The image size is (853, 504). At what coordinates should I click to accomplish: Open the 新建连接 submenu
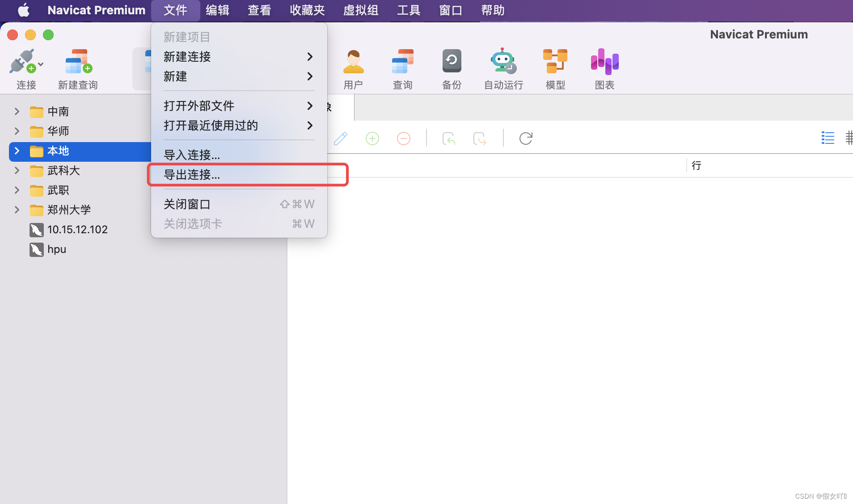tap(239, 57)
